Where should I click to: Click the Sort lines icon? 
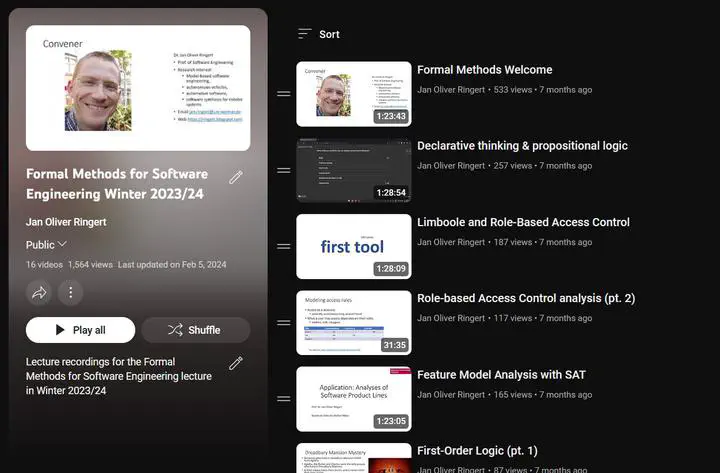(304, 34)
